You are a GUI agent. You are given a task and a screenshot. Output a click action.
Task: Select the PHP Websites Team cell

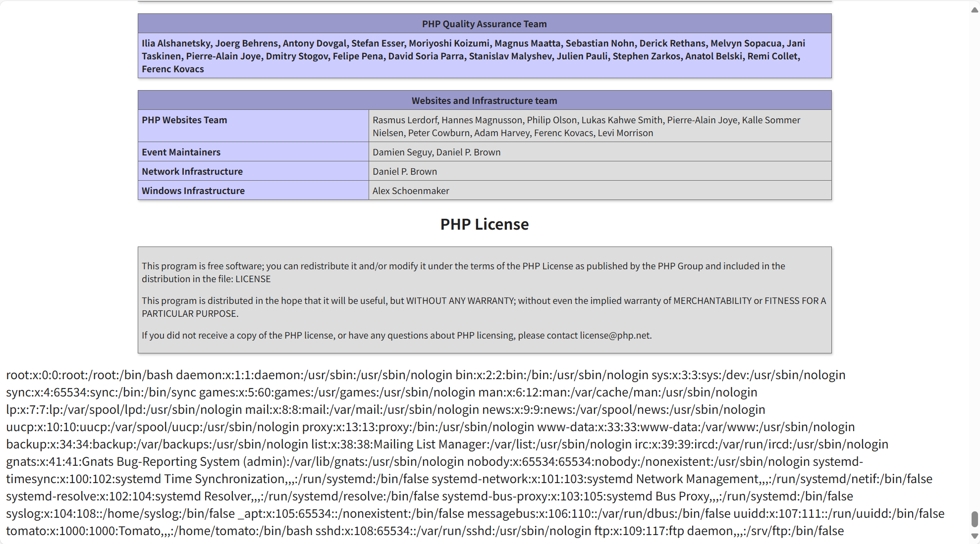184,120
